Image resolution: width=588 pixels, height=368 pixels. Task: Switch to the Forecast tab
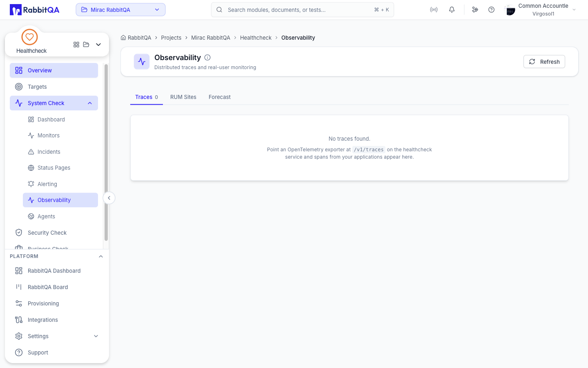[220, 97]
